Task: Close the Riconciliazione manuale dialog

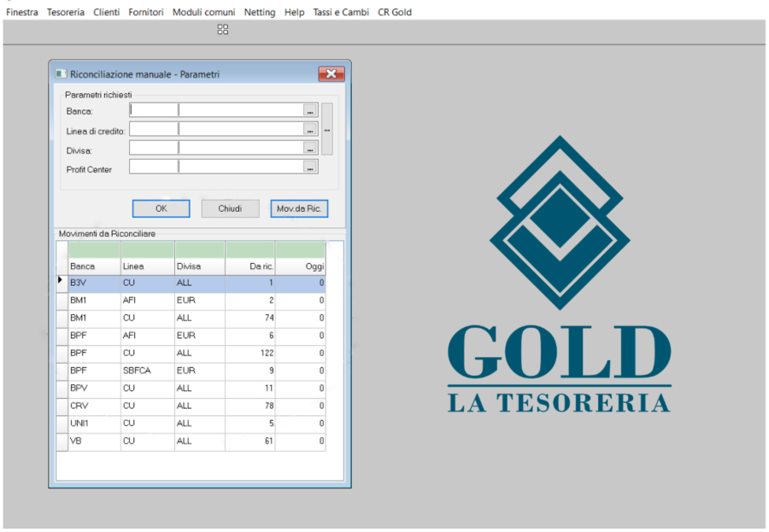Action: click(x=331, y=74)
